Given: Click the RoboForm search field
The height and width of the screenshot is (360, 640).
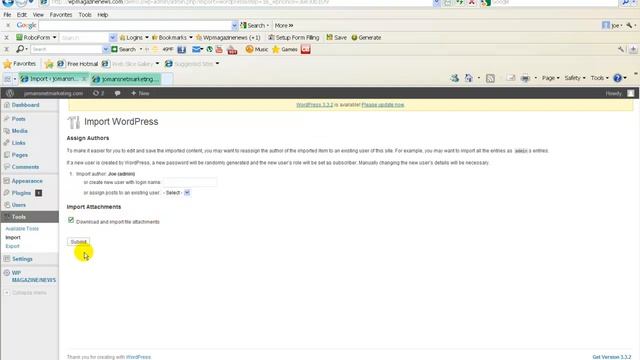Looking at the screenshot, I should point(84,38).
